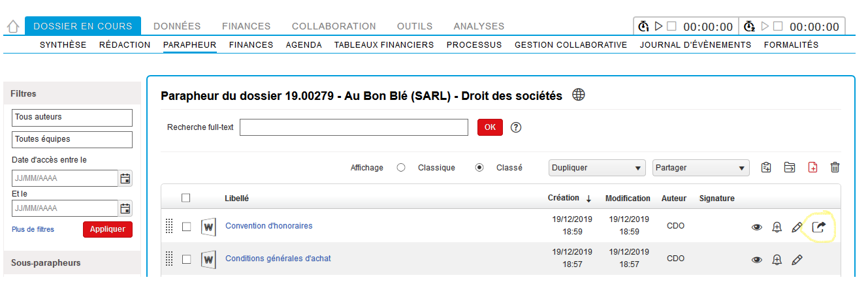Viewport: 868px width, 284px height.
Task: Open calendar picker for 'Et le' date
Action: [125, 208]
